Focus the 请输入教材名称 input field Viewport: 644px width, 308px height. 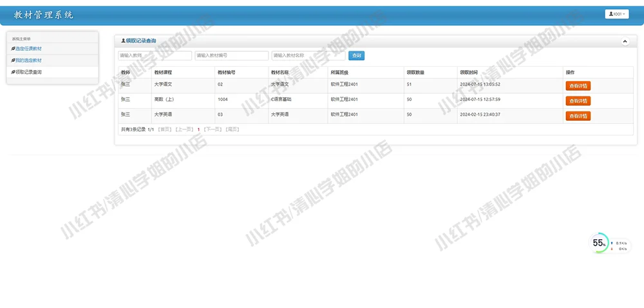click(x=308, y=55)
